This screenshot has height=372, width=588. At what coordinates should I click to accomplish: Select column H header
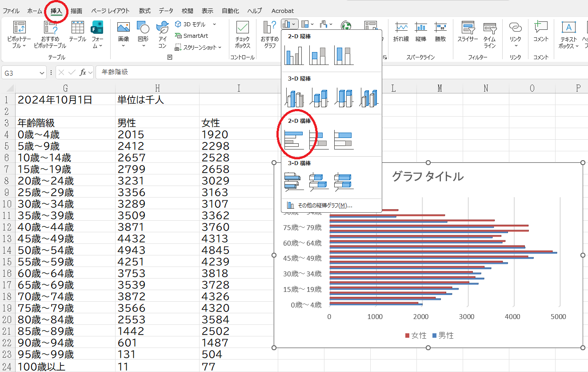click(x=157, y=88)
